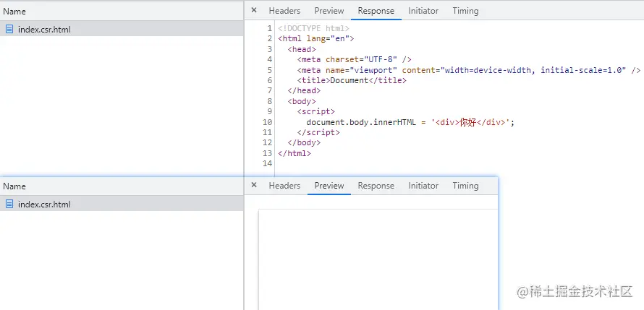Open the Headers tab in upper panel
644x310 pixels.
click(x=284, y=11)
